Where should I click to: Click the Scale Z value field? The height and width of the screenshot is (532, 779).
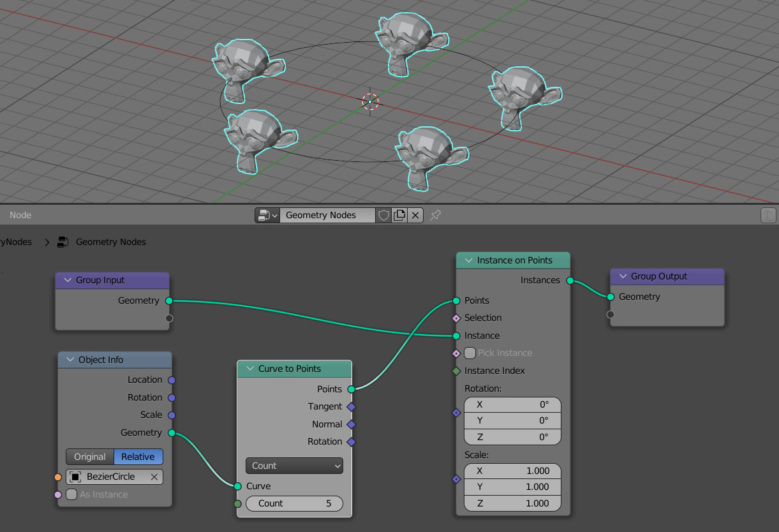click(512, 503)
